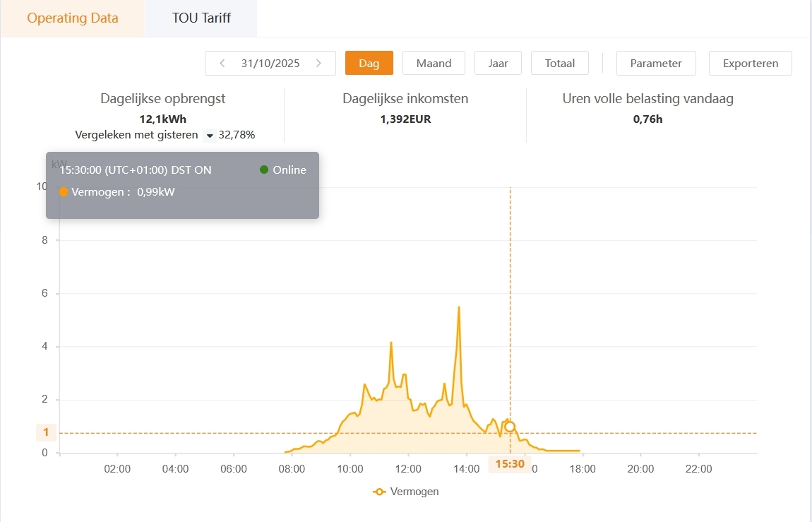The height and width of the screenshot is (522, 812).
Task: Switch to the Jaar view
Action: 498,64
